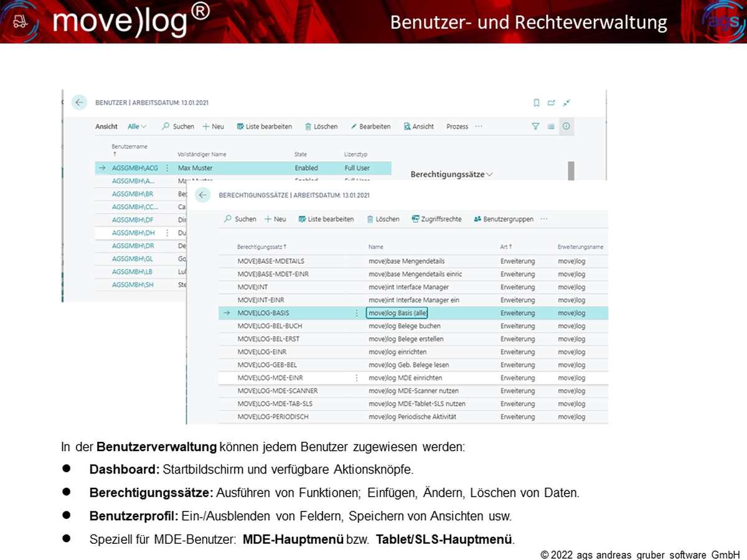Viewport: 747px width, 560px height.
Task: Select MOVE)LOG-PERIODISCH row
Action: [413, 417]
